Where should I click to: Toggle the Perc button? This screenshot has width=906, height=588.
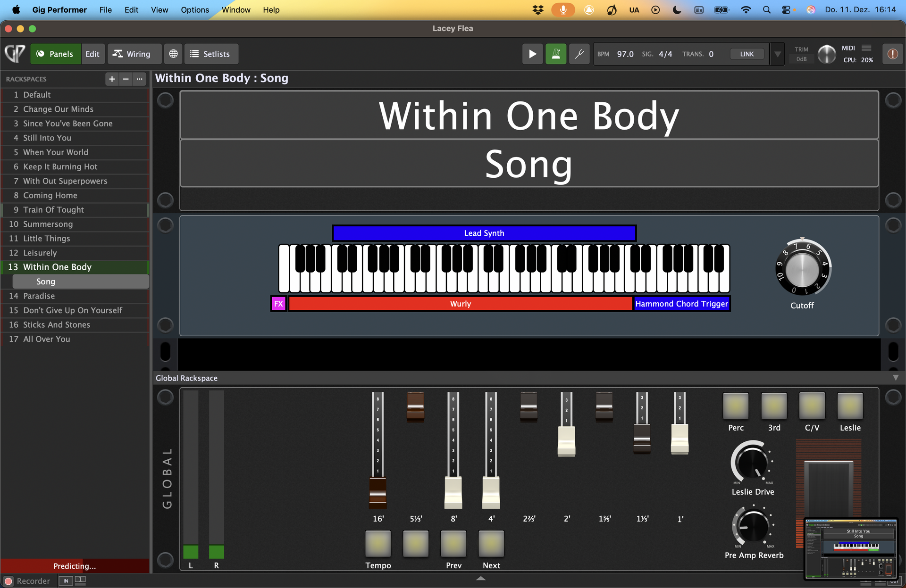(x=736, y=406)
